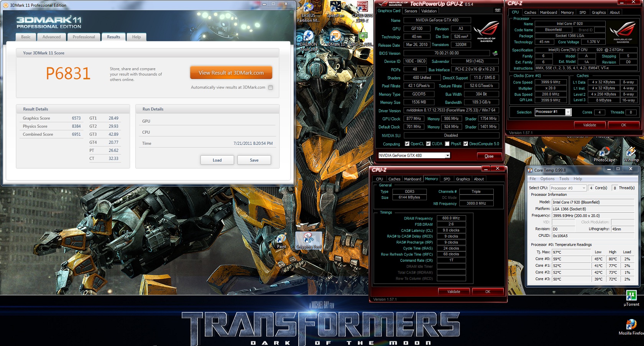Click the DRAM Frequency value 600.0 MHz
The width and height of the screenshot is (644, 346).
click(451, 218)
